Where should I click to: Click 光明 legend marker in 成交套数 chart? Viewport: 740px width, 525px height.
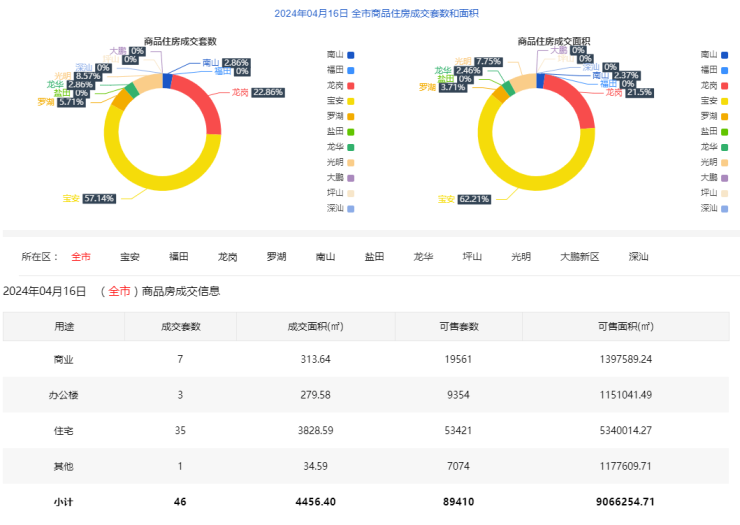pos(351,162)
